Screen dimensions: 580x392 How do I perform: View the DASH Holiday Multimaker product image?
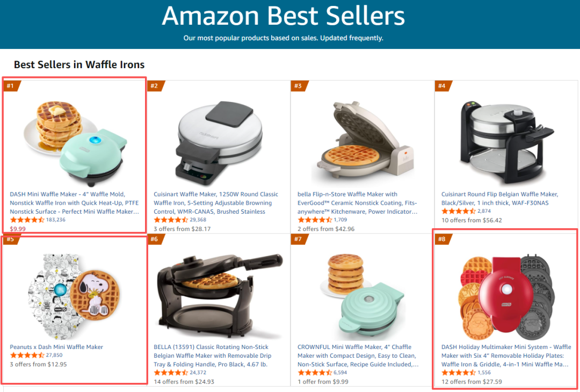pyautogui.click(x=506, y=290)
